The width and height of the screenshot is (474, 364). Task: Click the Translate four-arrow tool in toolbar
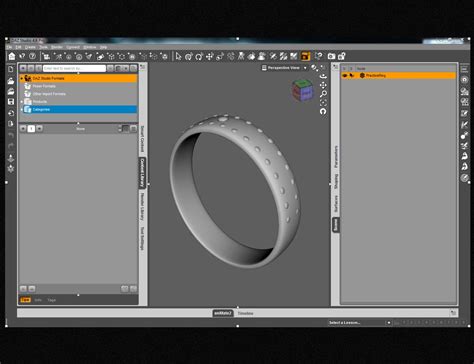pyautogui.click(x=209, y=56)
